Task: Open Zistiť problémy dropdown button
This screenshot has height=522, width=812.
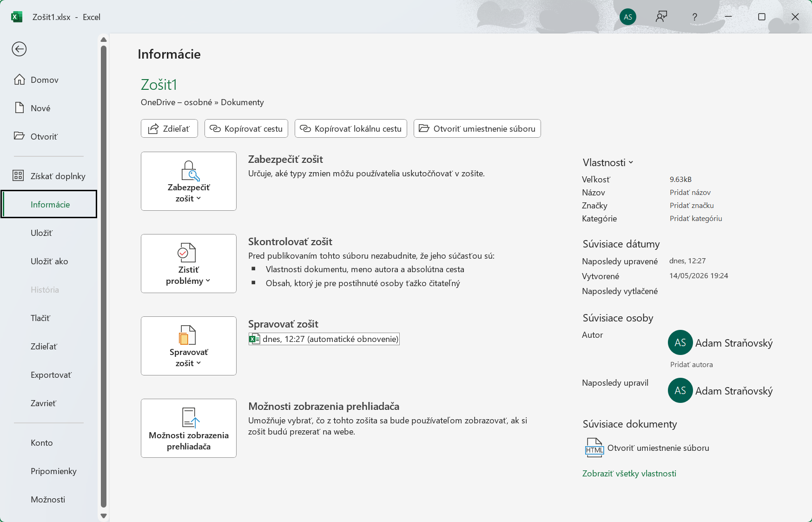Action: [189, 263]
